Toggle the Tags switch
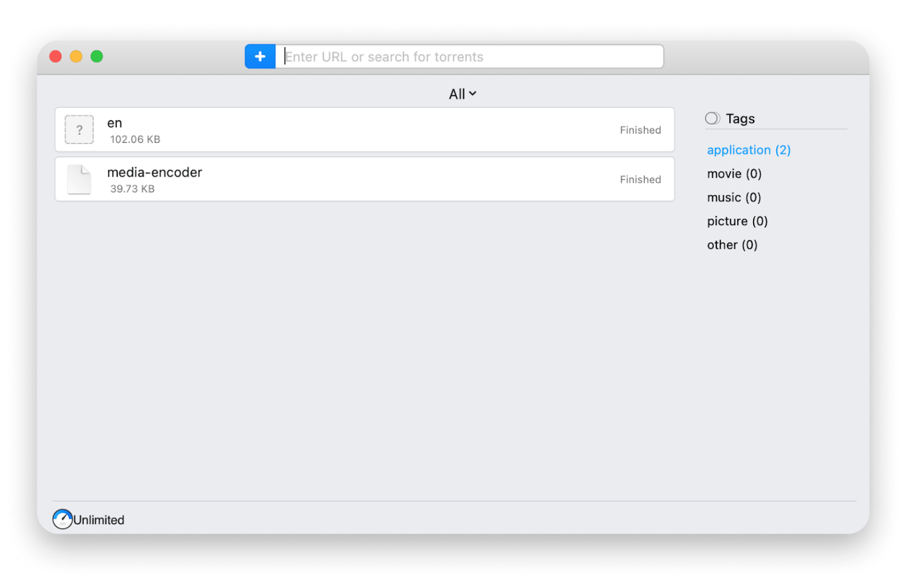 point(713,119)
